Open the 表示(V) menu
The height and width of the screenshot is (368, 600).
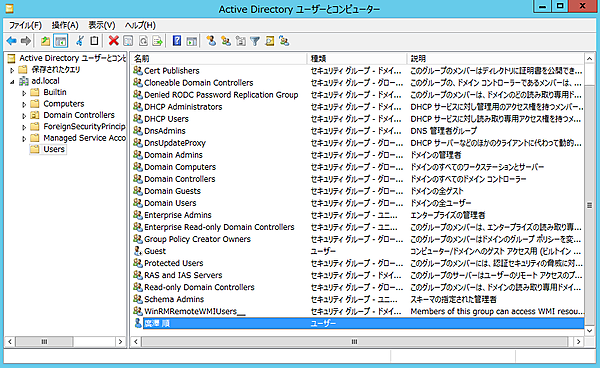[x=102, y=25]
